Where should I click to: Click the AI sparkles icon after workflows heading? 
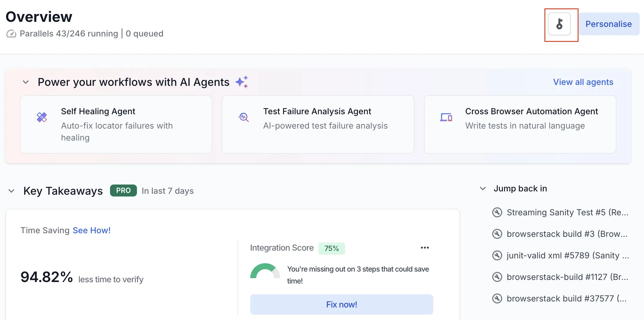(242, 82)
